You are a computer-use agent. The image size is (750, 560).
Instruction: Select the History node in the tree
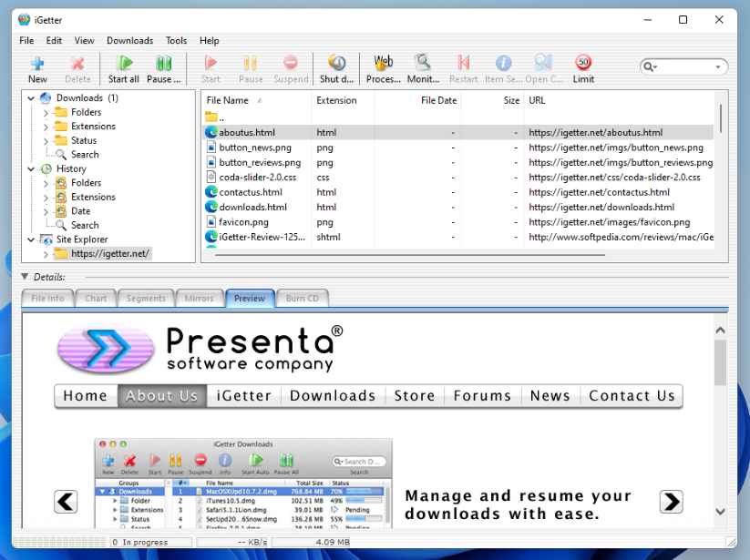click(71, 168)
